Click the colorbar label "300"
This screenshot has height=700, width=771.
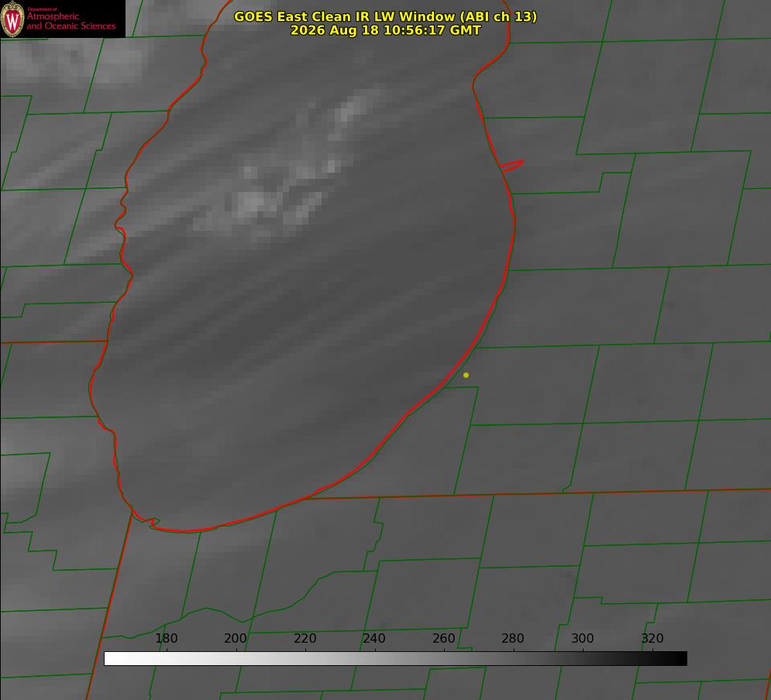pos(583,638)
